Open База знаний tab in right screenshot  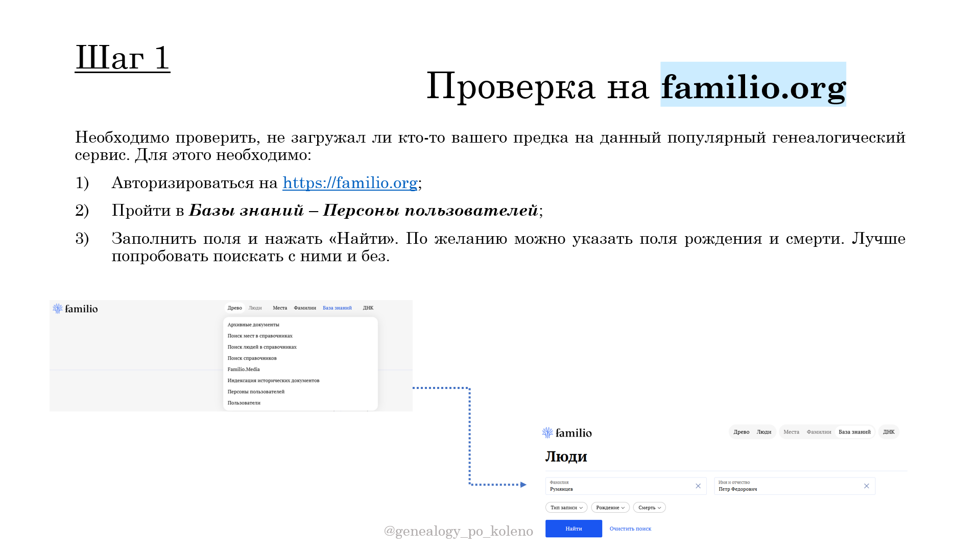tap(854, 432)
